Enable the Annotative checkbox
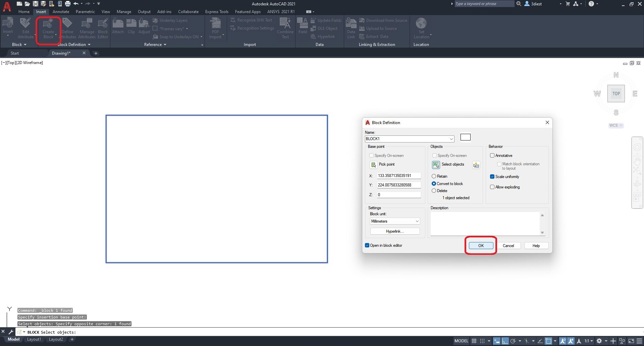The image size is (644, 346). (x=492, y=155)
